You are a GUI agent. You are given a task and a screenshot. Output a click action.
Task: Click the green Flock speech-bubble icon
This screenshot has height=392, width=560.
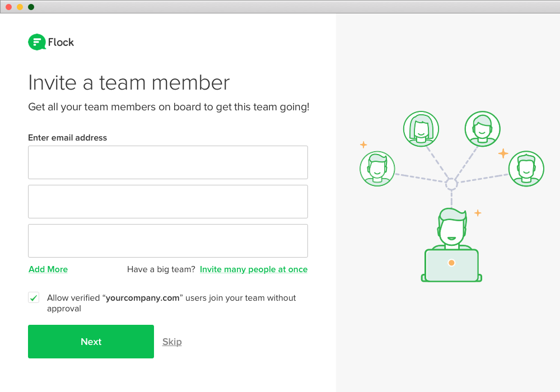coord(36,41)
